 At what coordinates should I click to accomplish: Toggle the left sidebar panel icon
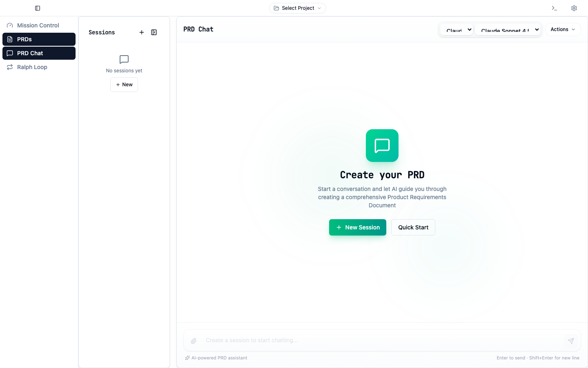click(x=38, y=8)
